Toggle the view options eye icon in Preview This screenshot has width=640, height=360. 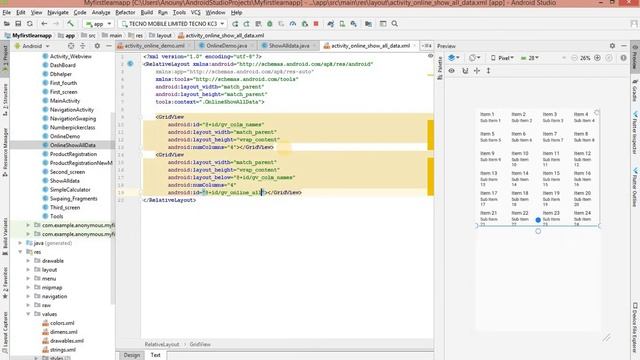tap(452, 71)
